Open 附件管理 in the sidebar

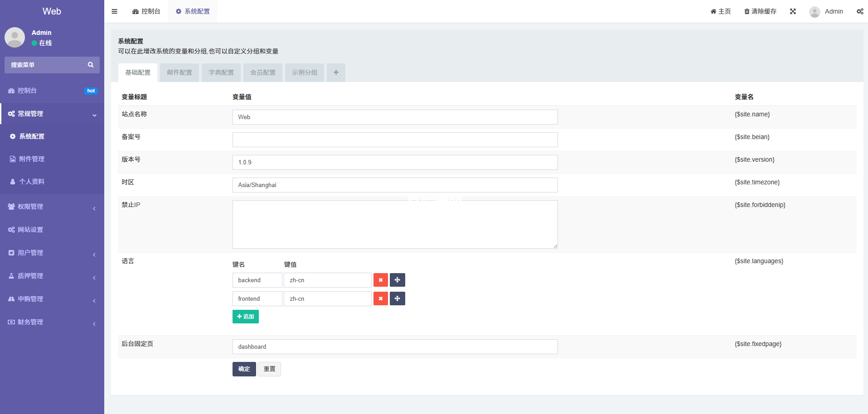click(32, 159)
